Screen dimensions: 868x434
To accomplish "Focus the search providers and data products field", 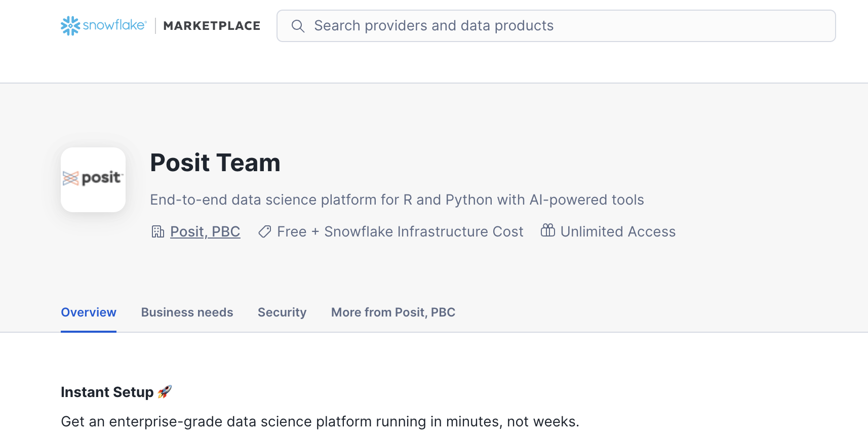I will point(557,26).
